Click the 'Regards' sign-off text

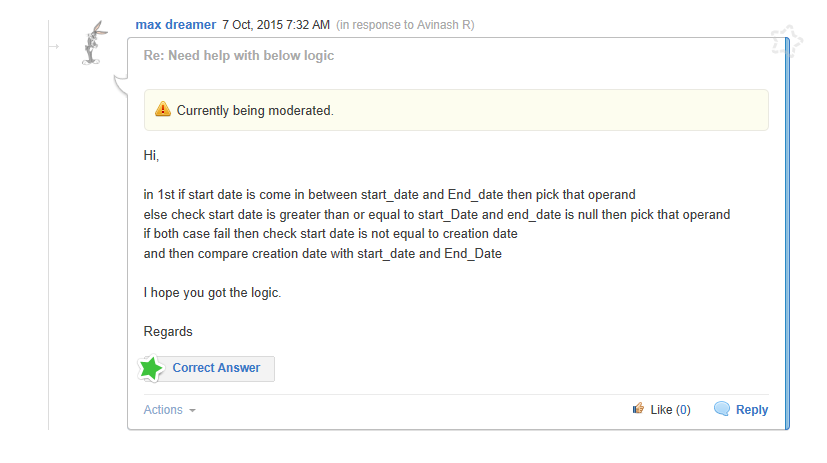[x=168, y=331]
